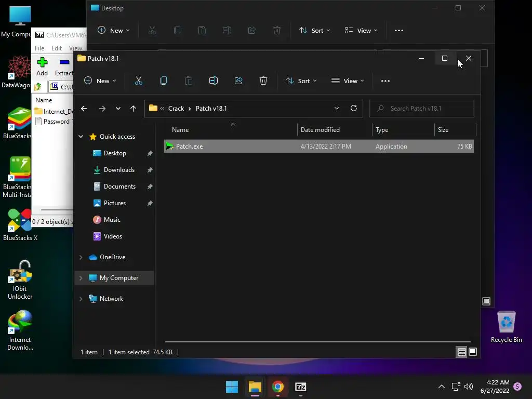
Task: Select IObit Unlocker desktop icon
Action: 20,280
